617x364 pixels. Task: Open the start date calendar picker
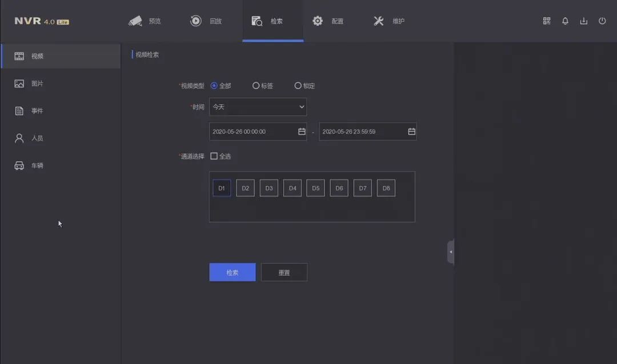(302, 132)
